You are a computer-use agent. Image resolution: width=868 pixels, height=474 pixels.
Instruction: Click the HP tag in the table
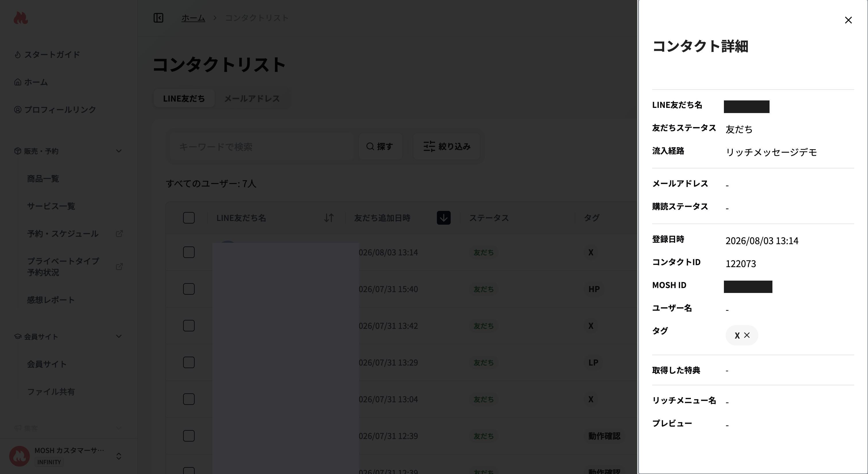coord(594,289)
